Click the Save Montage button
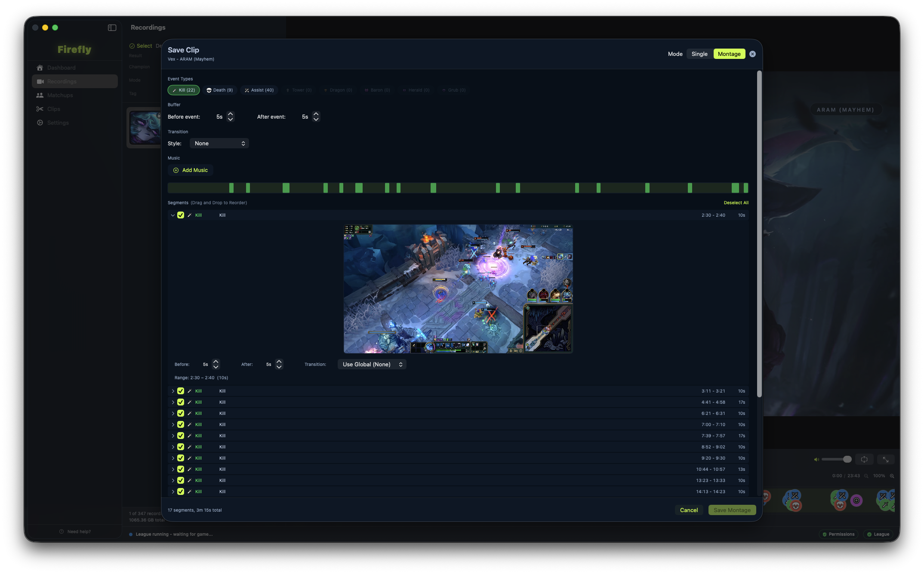 click(x=732, y=510)
